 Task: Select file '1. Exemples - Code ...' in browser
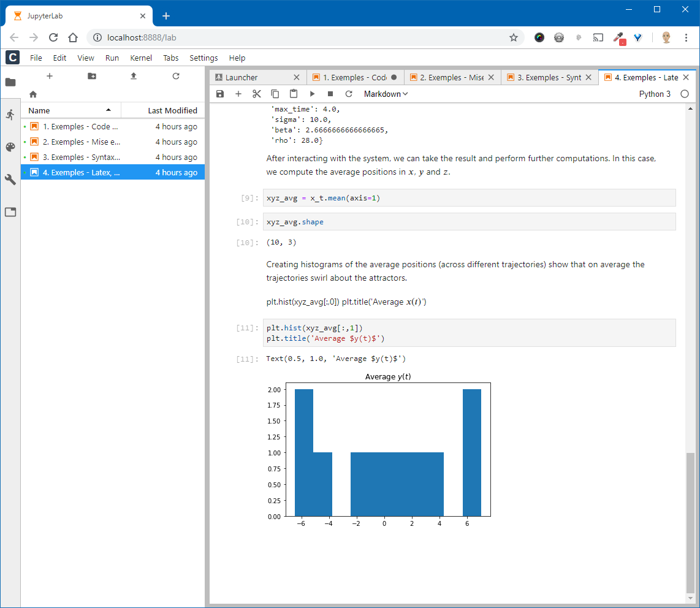[x=113, y=126]
